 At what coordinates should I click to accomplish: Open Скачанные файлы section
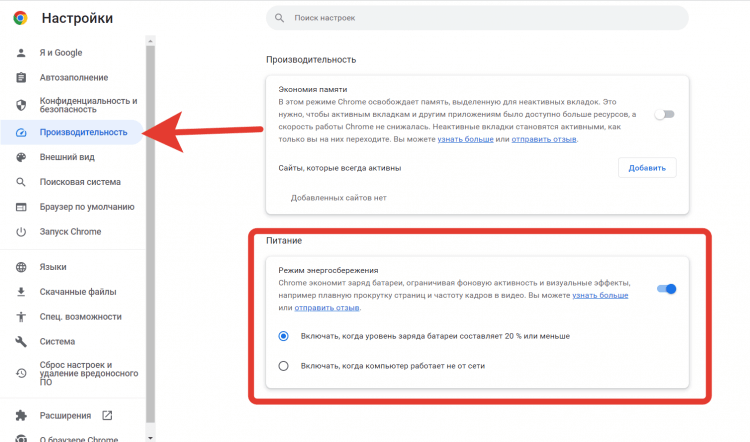click(x=77, y=292)
